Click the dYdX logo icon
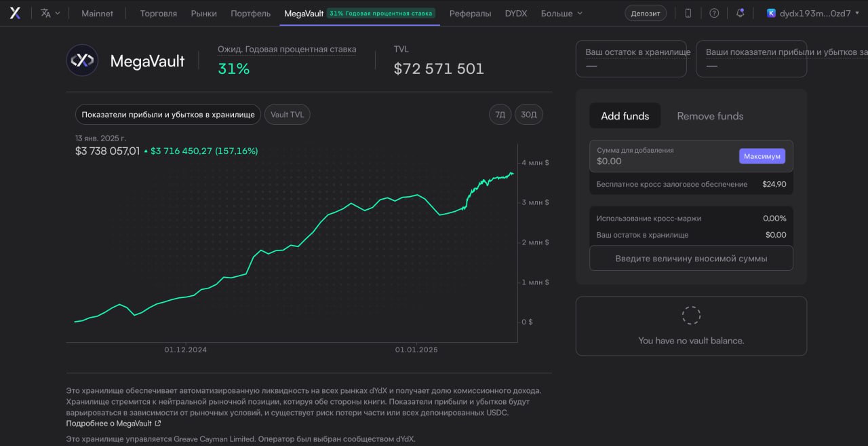 tap(15, 13)
